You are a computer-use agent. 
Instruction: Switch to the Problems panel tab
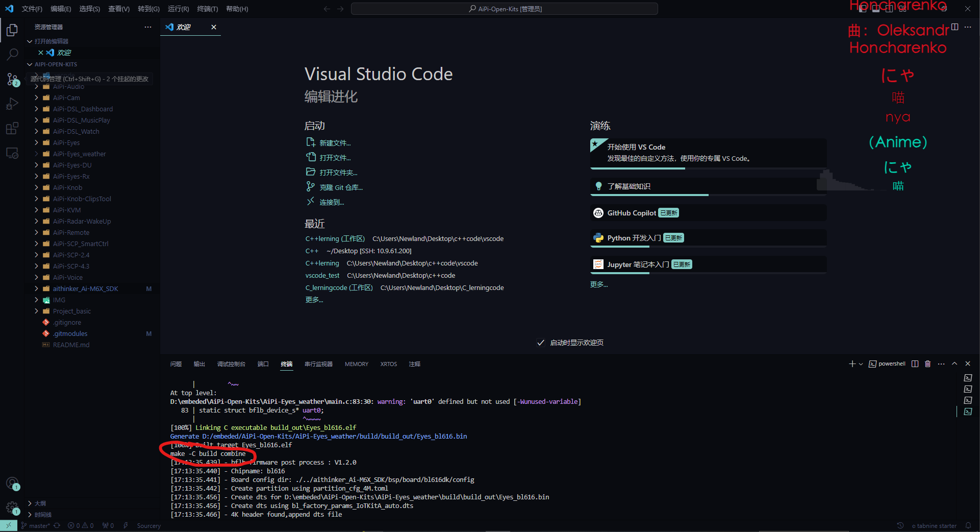pyautogui.click(x=176, y=364)
